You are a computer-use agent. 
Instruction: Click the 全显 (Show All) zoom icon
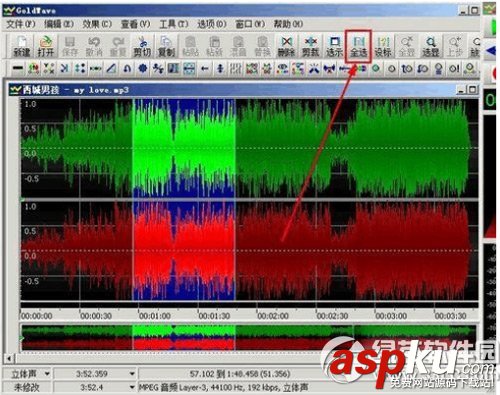[x=407, y=46]
